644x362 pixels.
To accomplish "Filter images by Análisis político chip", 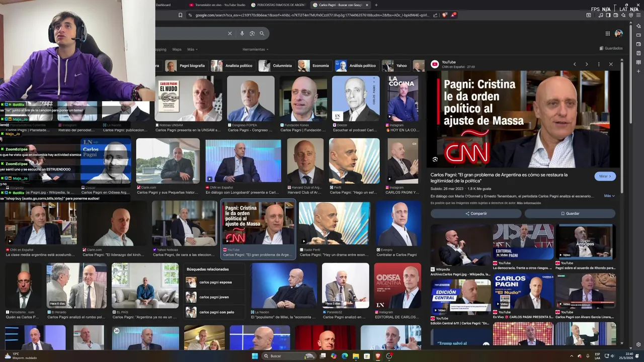I will pos(357,66).
